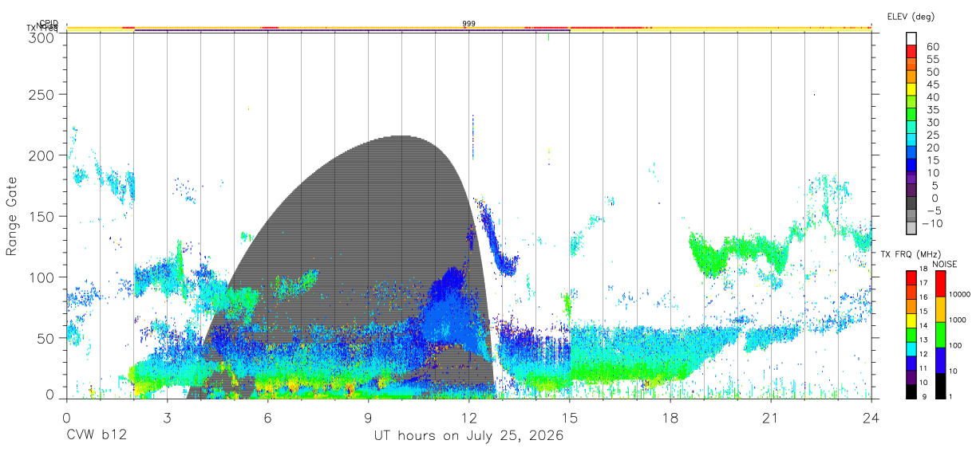
Task: Click the "999" value above the plot
Action: 469,24
